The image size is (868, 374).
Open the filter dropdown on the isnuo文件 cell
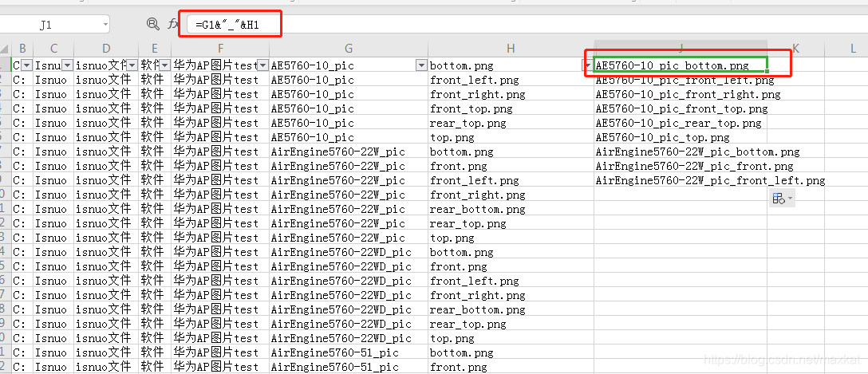(132, 65)
